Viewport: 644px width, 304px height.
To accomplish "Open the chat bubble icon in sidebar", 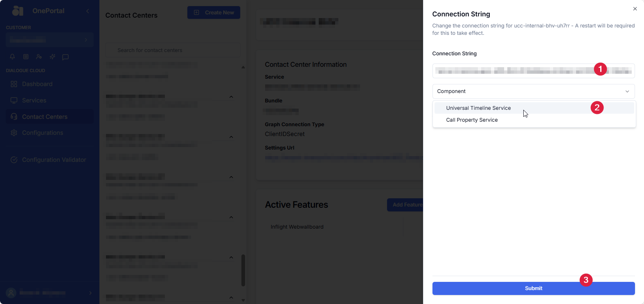I will click(x=65, y=57).
